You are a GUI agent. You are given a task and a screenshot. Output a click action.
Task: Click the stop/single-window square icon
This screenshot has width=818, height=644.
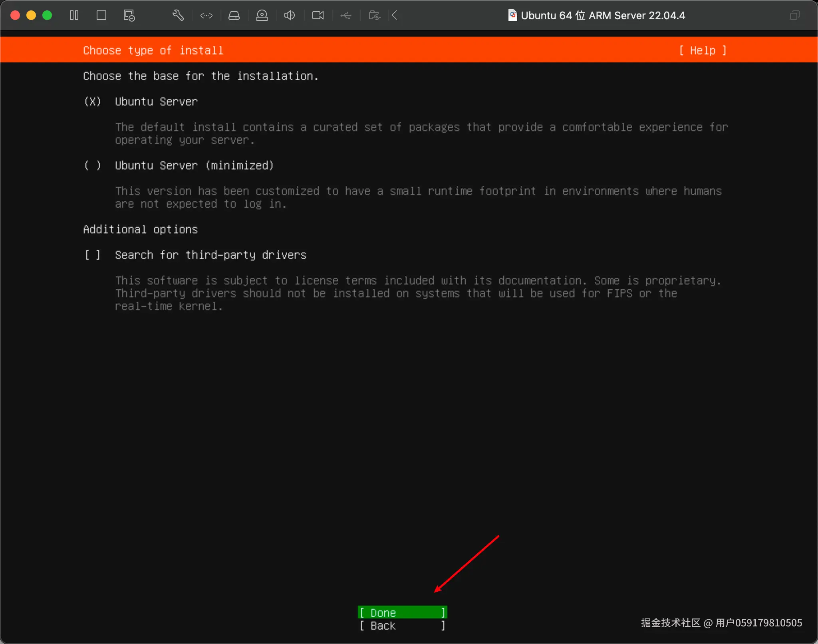pyautogui.click(x=101, y=16)
